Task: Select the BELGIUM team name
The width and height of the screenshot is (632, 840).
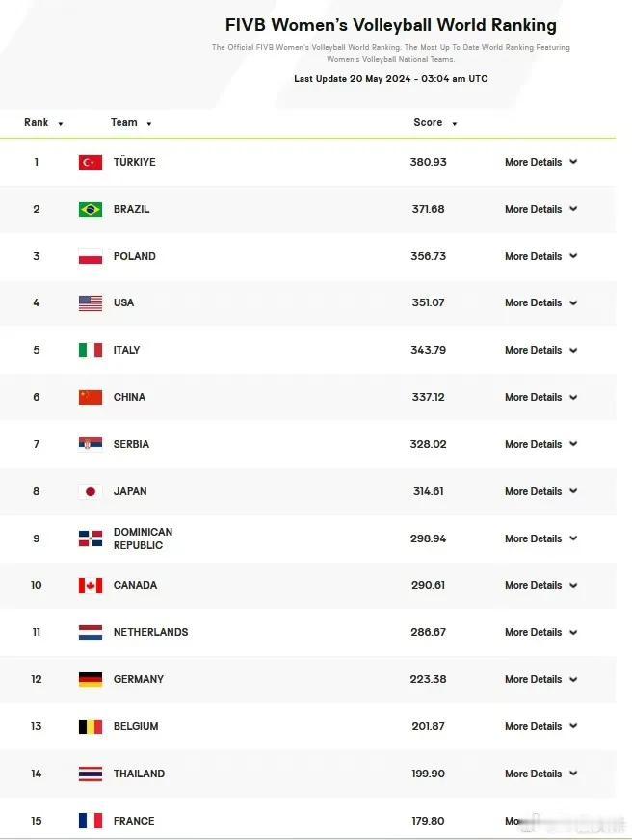Action: pyautogui.click(x=136, y=726)
